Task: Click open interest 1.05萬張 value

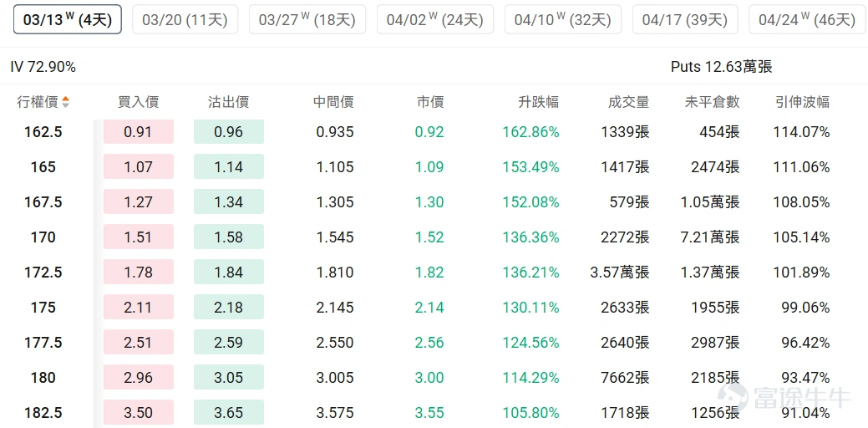Action: pos(710,202)
